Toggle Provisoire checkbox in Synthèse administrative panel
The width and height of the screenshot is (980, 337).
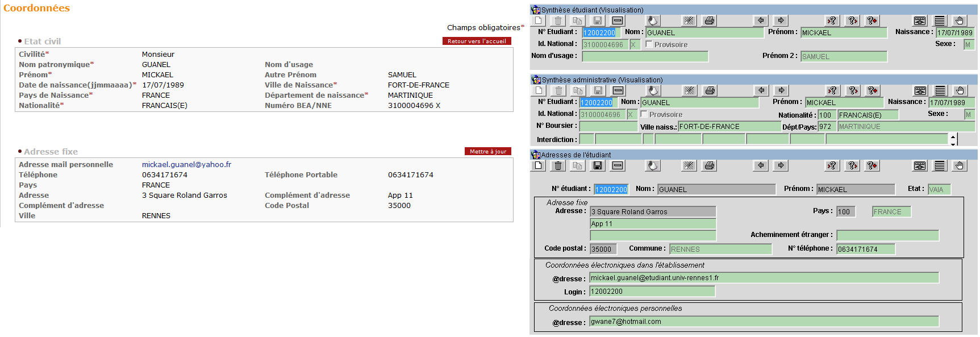tap(644, 114)
